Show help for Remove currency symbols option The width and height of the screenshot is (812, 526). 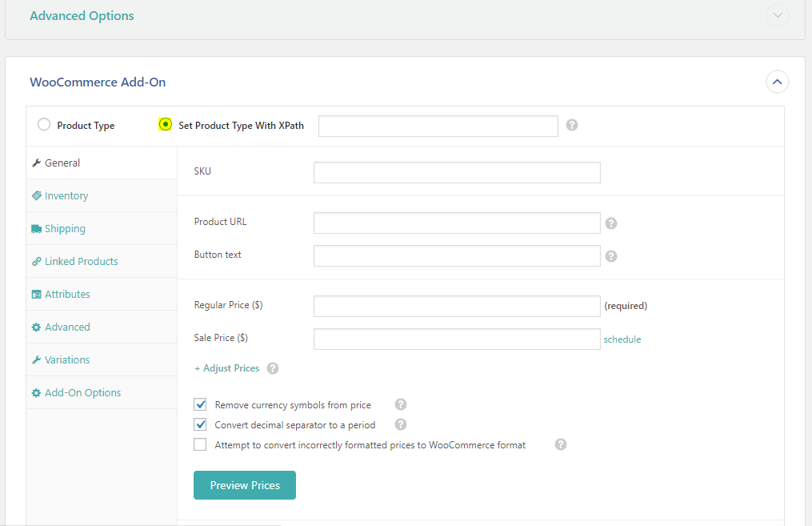pos(401,404)
